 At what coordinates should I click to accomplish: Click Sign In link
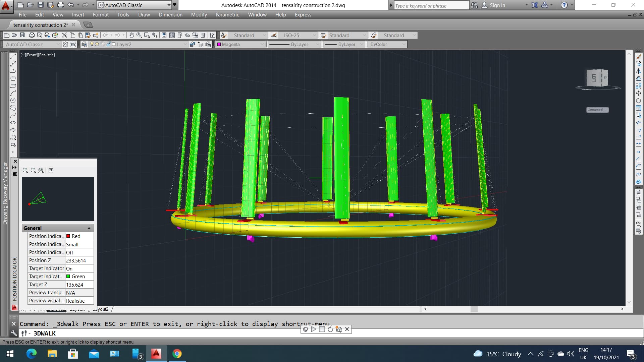(x=497, y=5)
